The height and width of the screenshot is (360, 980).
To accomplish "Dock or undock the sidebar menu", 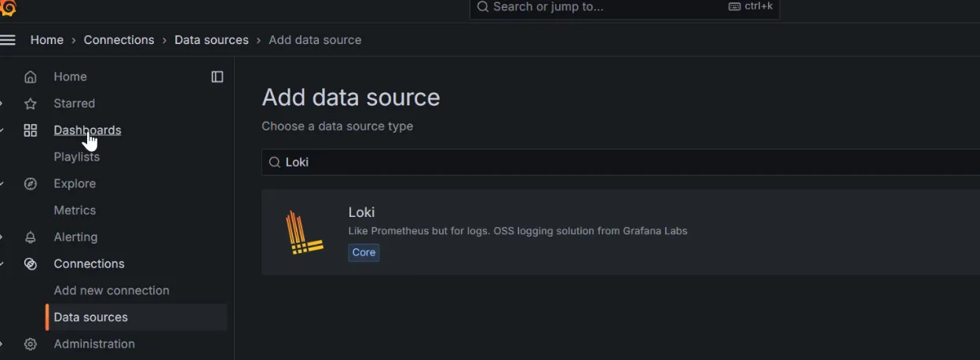I will 218,77.
